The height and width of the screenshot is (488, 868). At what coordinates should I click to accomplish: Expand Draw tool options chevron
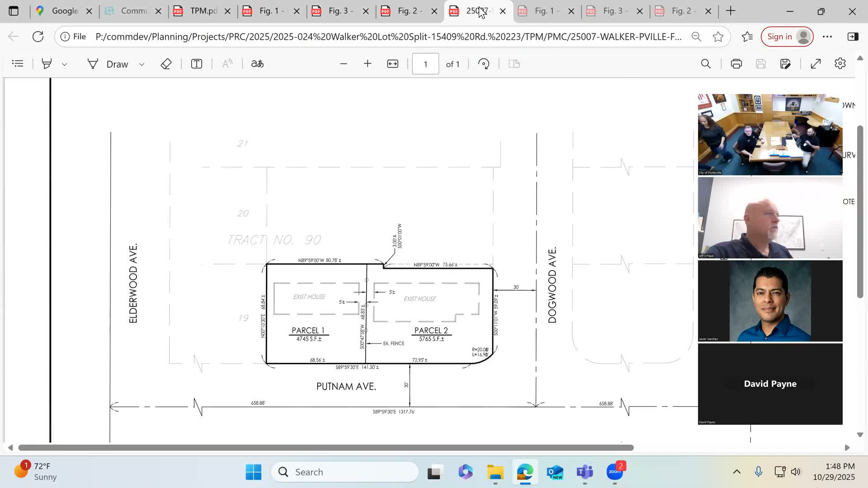(142, 64)
